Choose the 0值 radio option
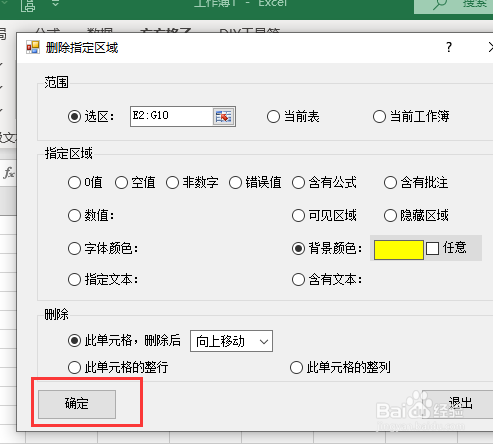The height and width of the screenshot is (444, 493). pos(74,183)
